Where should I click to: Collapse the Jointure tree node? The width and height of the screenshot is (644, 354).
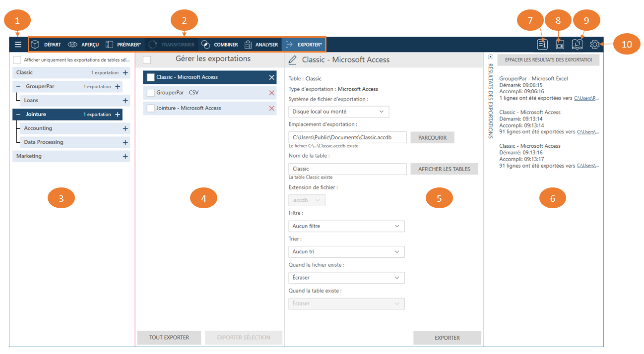tap(18, 115)
